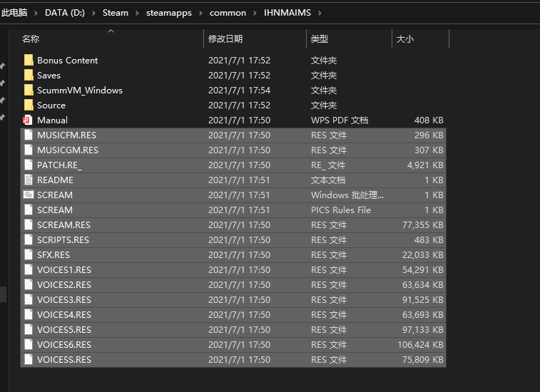Sort files by the 类型 column header
The height and width of the screenshot is (392, 540).
coord(320,39)
